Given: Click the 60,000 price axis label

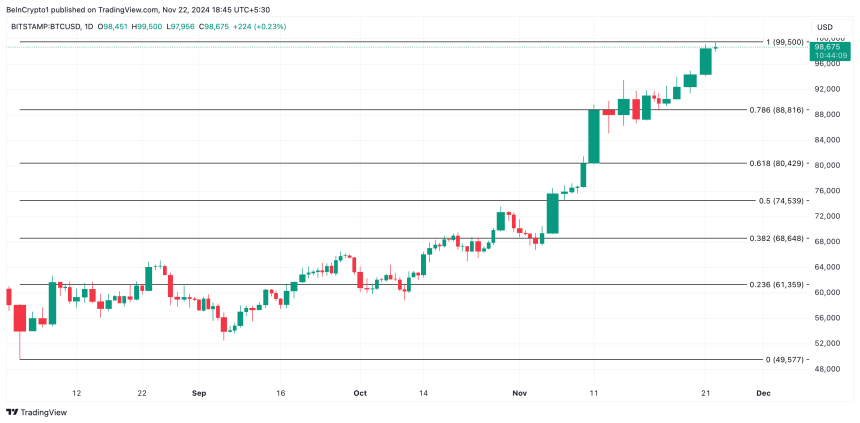Looking at the screenshot, I should point(828,292).
